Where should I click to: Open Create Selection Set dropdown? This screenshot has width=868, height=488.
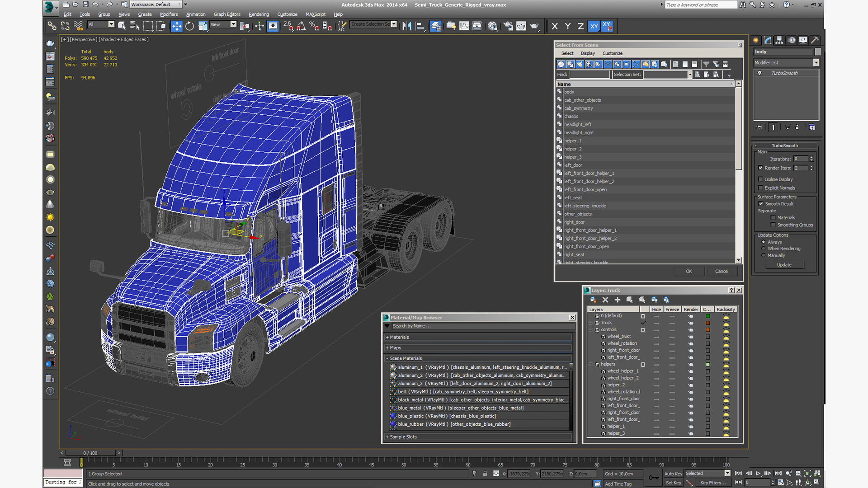[394, 24]
